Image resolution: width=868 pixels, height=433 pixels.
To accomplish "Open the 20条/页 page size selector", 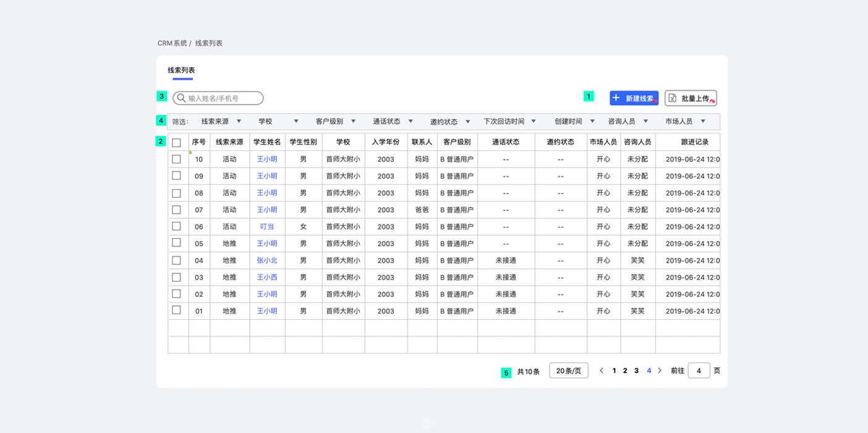I will coord(569,371).
